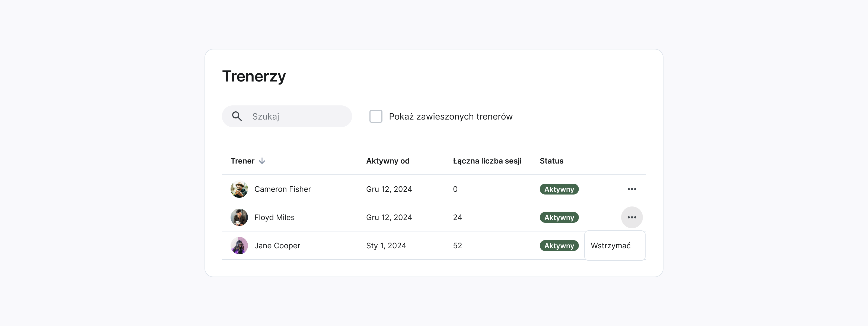Click the Status column header
This screenshot has width=868, height=326.
551,161
